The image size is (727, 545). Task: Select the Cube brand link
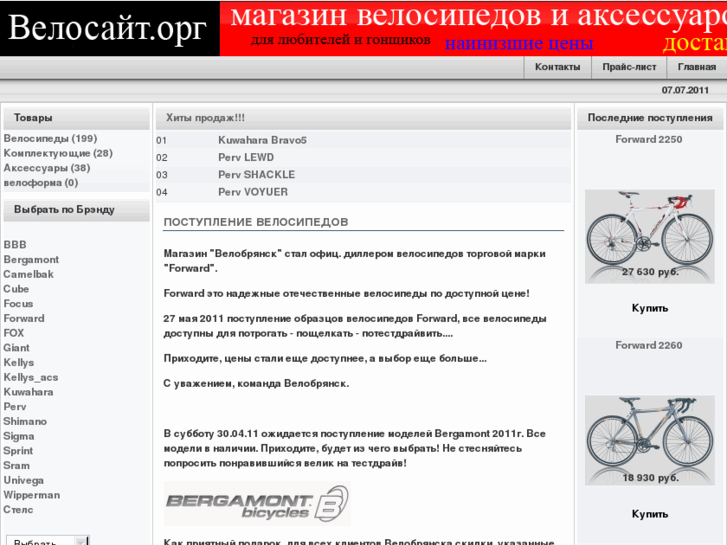tap(16, 289)
